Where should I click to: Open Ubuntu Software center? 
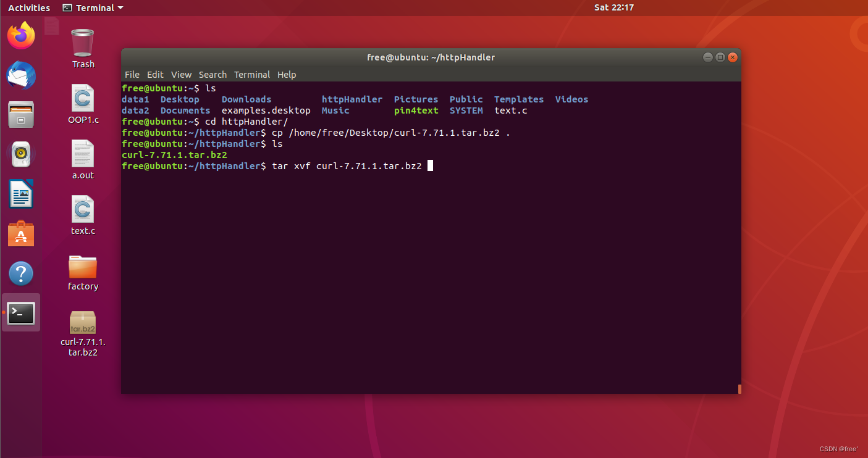click(x=20, y=233)
